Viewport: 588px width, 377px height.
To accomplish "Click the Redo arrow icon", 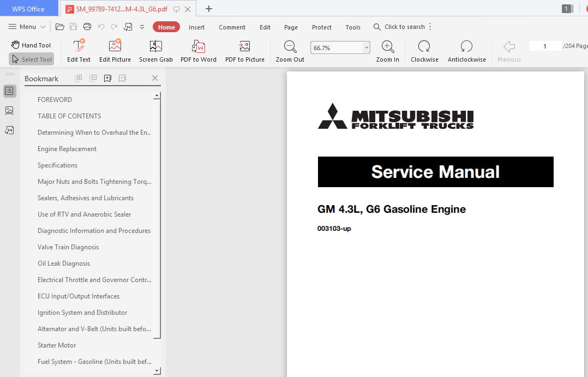I will 115,27.
